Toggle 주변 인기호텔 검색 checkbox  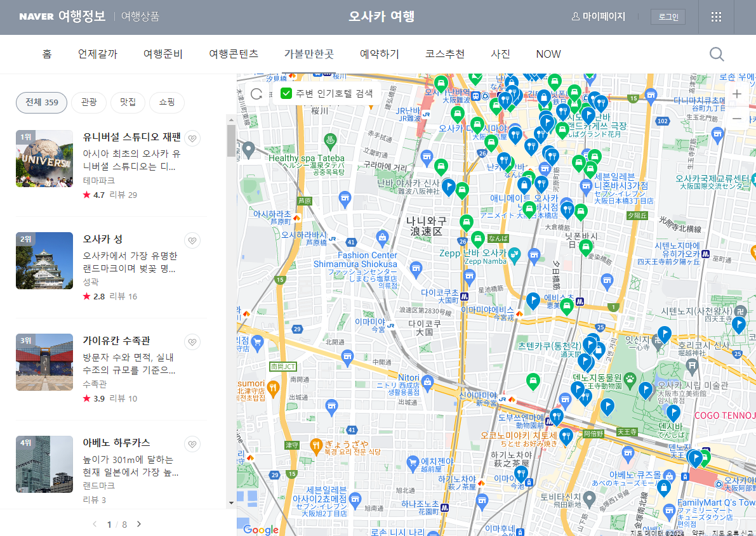click(286, 93)
